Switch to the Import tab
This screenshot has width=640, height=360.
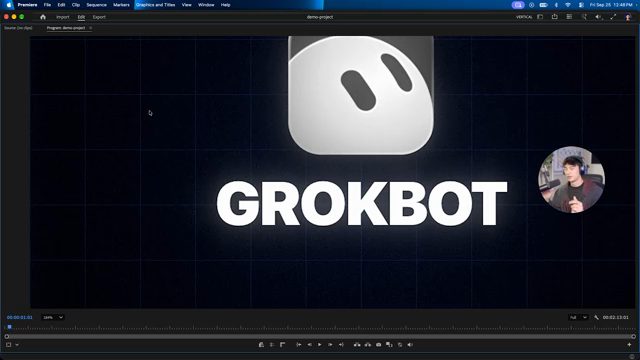[x=62, y=17]
